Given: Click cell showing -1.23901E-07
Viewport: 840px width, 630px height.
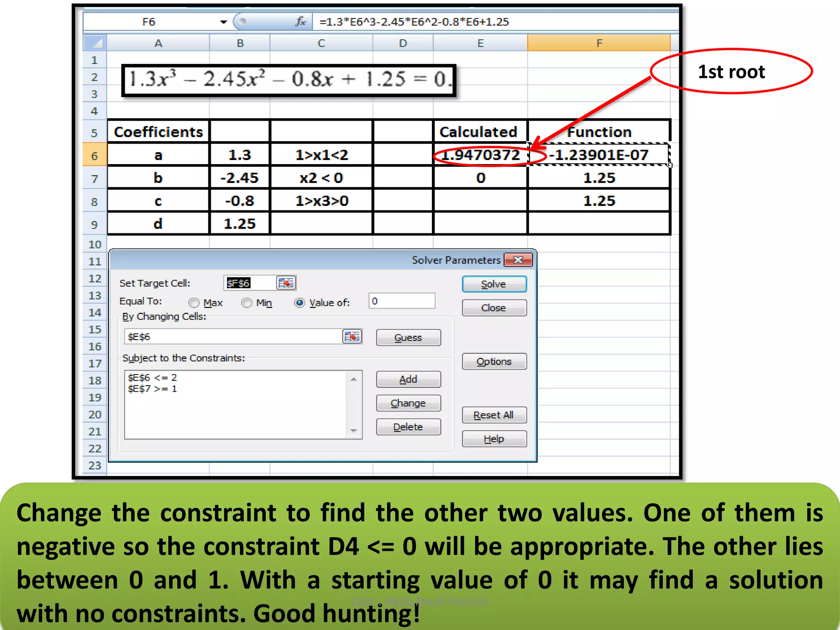Looking at the screenshot, I should (x=599, y=155).
